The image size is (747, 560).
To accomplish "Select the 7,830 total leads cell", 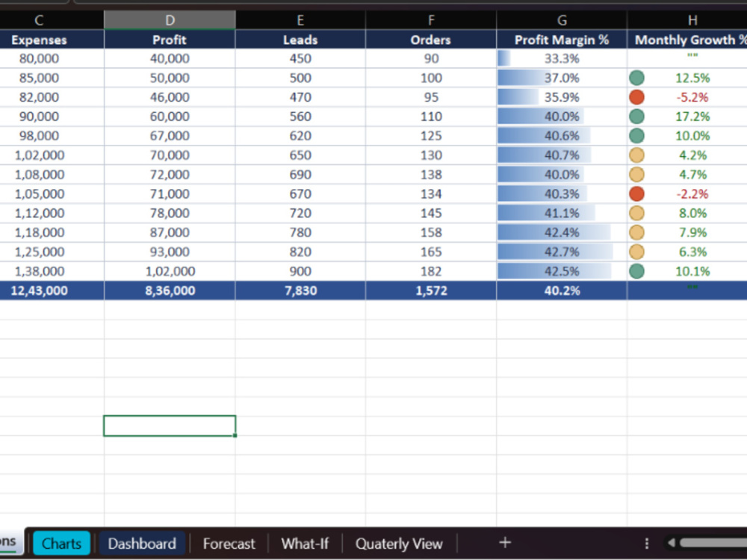I will (300, 290).
